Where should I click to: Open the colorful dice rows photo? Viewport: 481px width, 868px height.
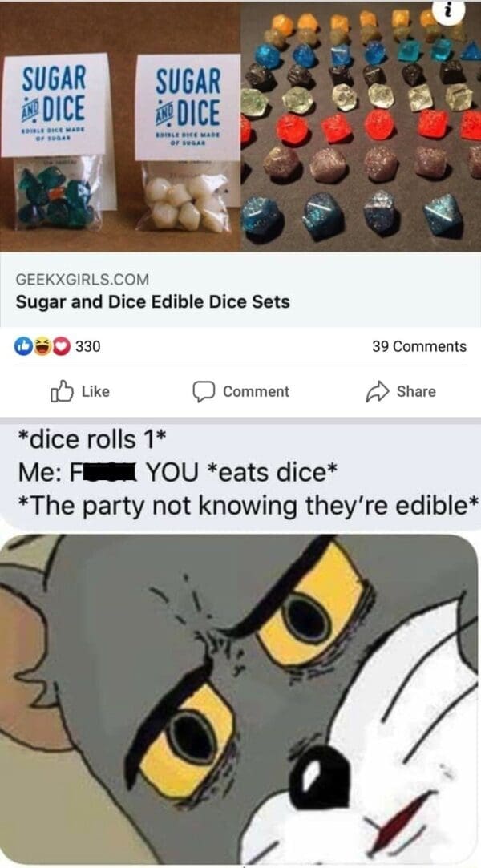coord(361,127)
